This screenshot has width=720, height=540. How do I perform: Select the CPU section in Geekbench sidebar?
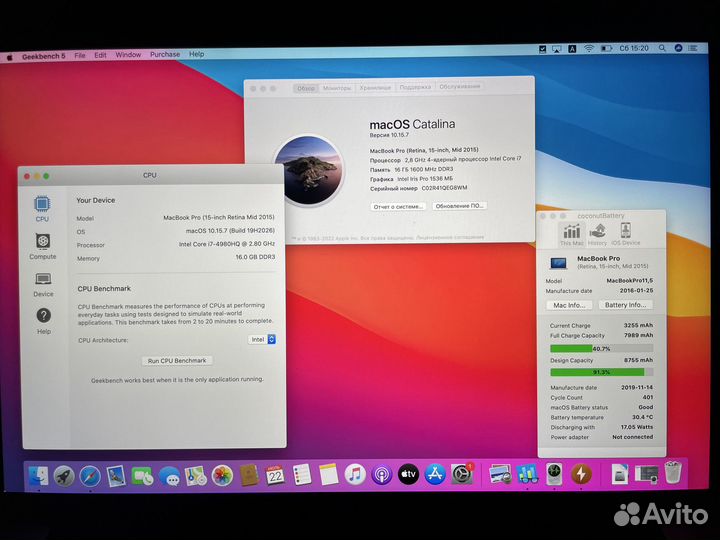click(x=42, y=209)
